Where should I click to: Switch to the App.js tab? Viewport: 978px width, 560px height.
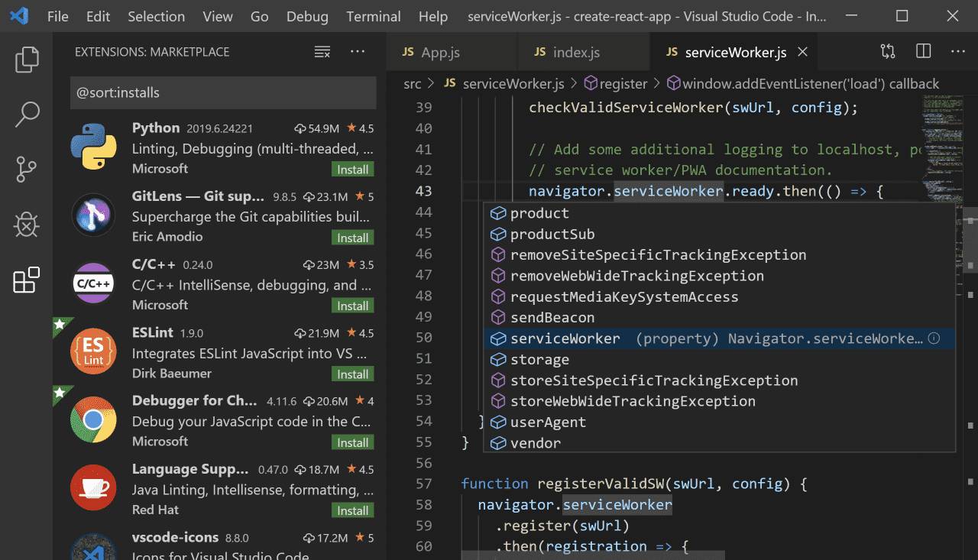452,52
